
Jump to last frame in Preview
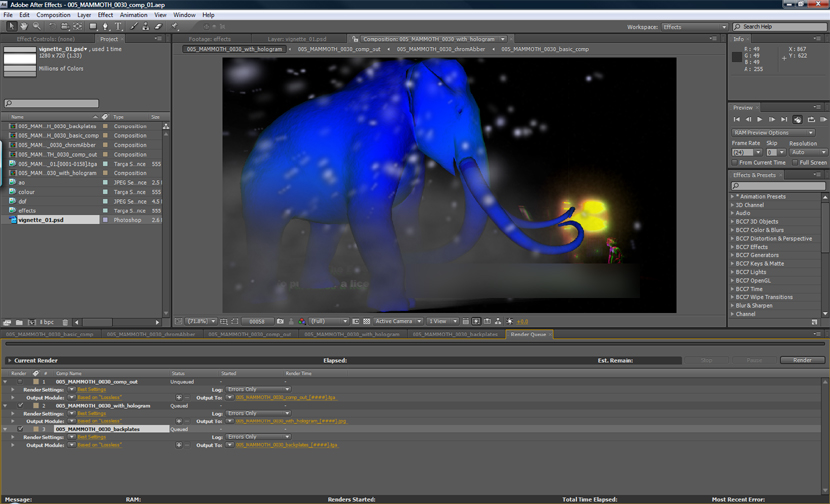tap(784, 120)
